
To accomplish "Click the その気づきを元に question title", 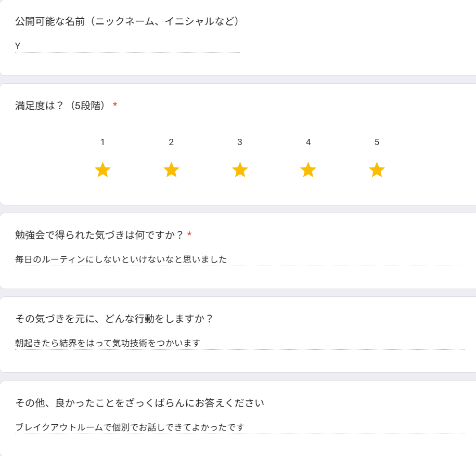I will coord(114,319).
